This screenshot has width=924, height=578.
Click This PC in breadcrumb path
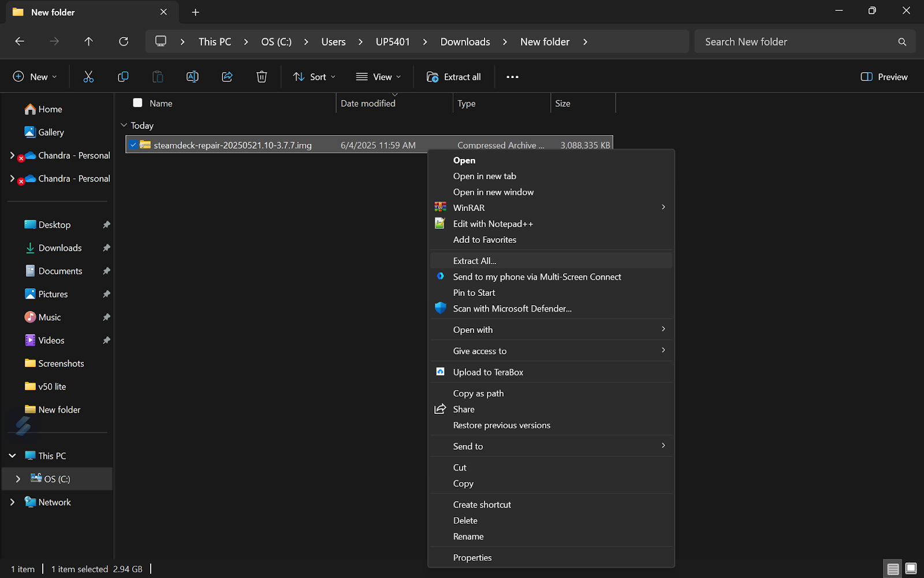215,42
